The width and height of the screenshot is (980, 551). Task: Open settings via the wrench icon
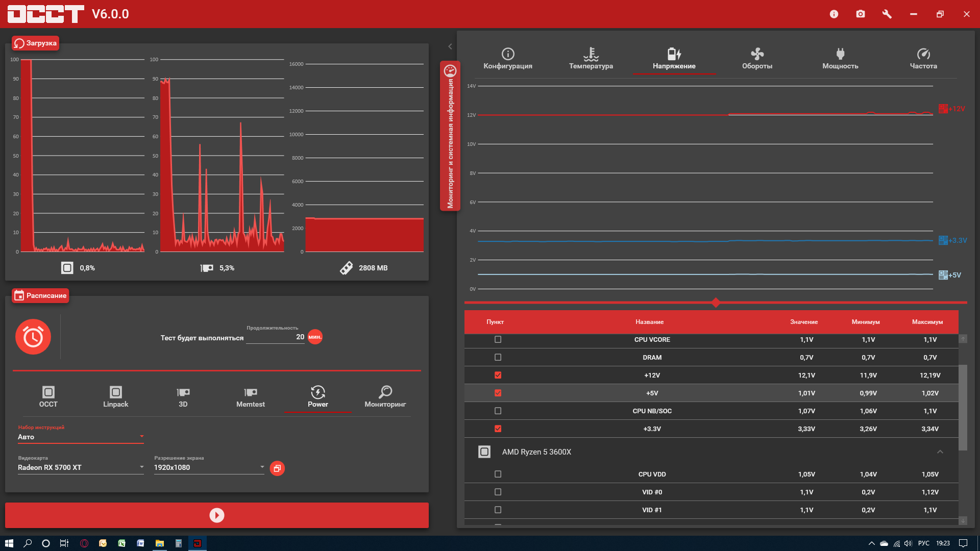(887, 14)
